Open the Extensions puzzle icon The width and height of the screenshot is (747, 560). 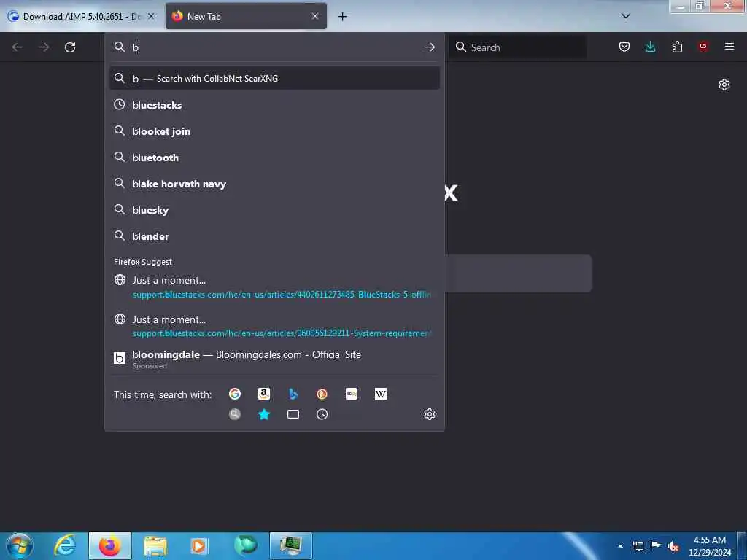677,47
